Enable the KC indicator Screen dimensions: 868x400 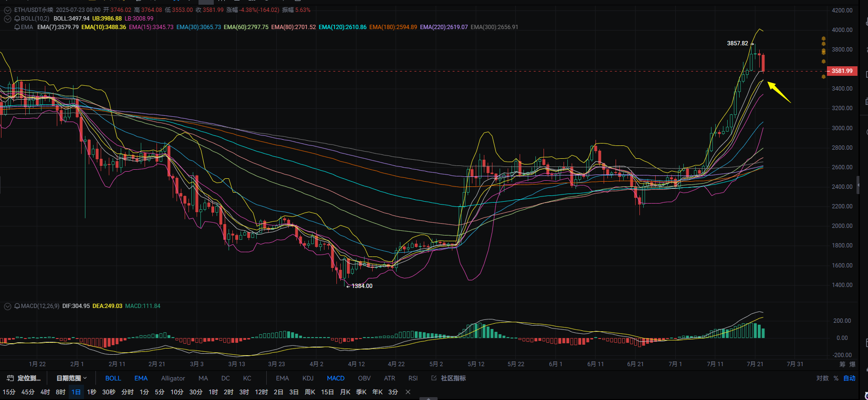[x=247, y=378]
